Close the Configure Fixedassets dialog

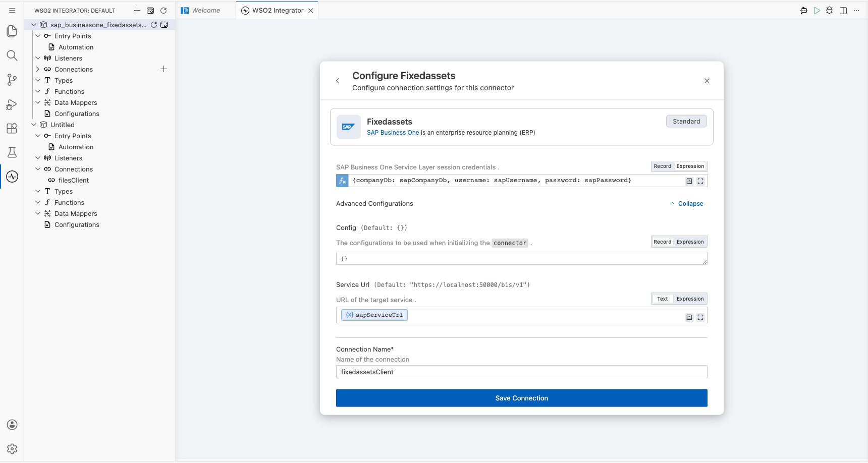pyautogui.click(x=707, y=81)
